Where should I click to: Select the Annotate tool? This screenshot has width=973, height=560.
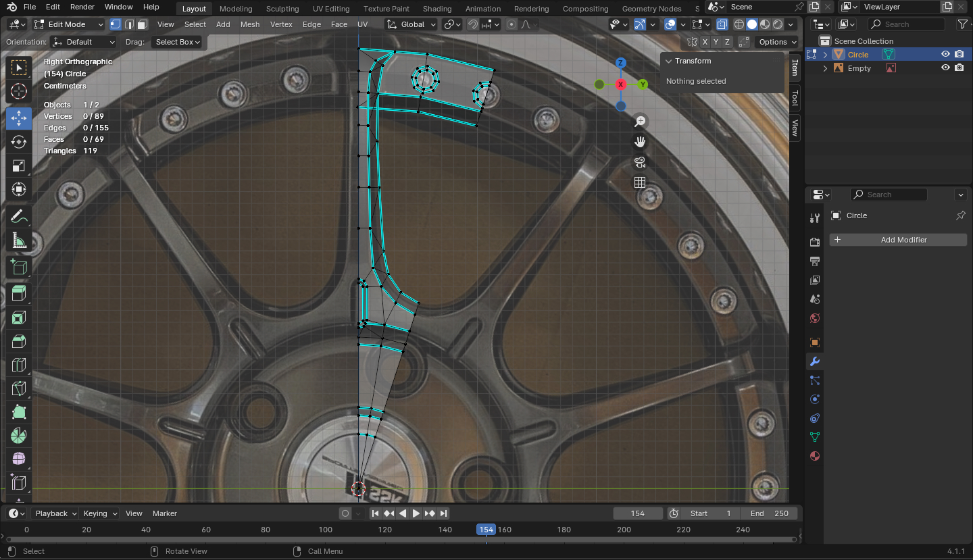point(19,217)
